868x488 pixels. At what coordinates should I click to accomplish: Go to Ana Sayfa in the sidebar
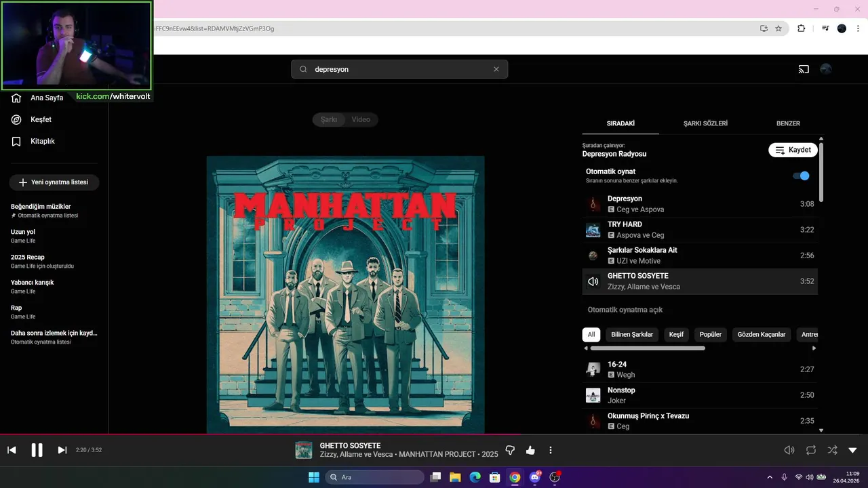(39, 98)
